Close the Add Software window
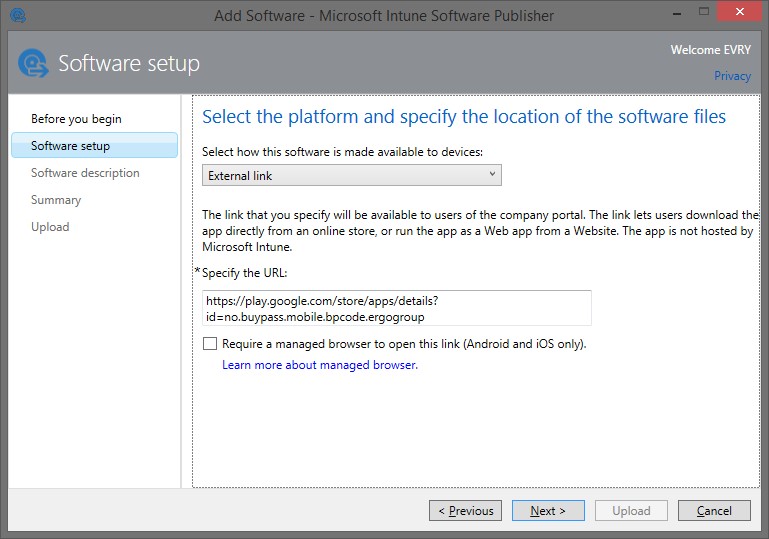769x539 pixels. (x=740, y=11)
